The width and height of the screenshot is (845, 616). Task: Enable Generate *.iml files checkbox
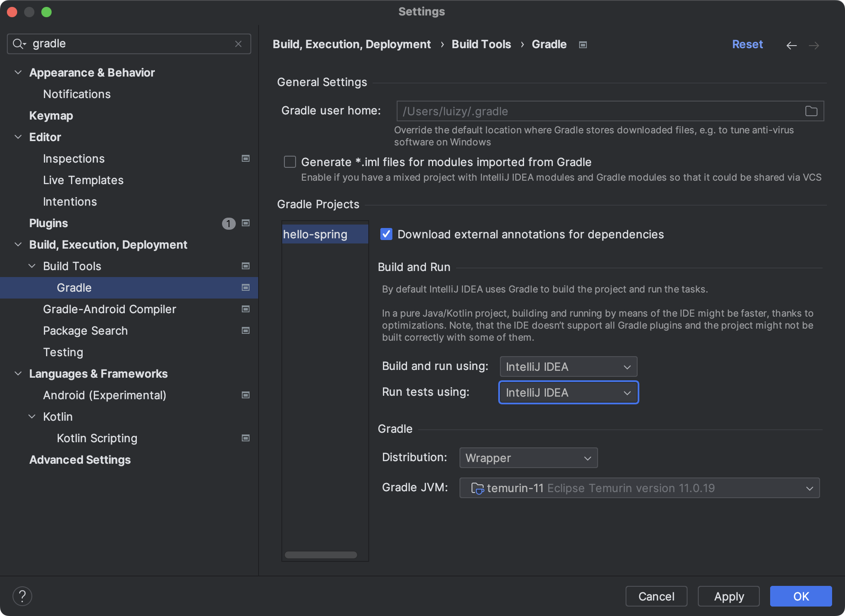(290, 162)
